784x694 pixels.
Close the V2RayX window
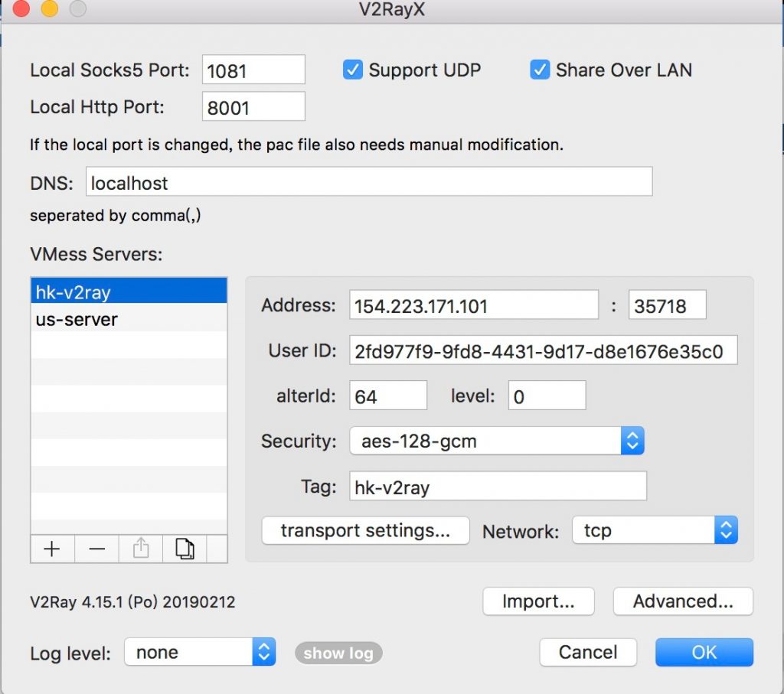(21, 8)
